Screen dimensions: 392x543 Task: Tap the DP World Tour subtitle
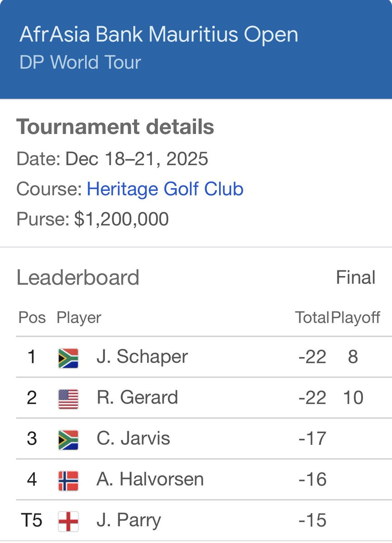point(80,62)
